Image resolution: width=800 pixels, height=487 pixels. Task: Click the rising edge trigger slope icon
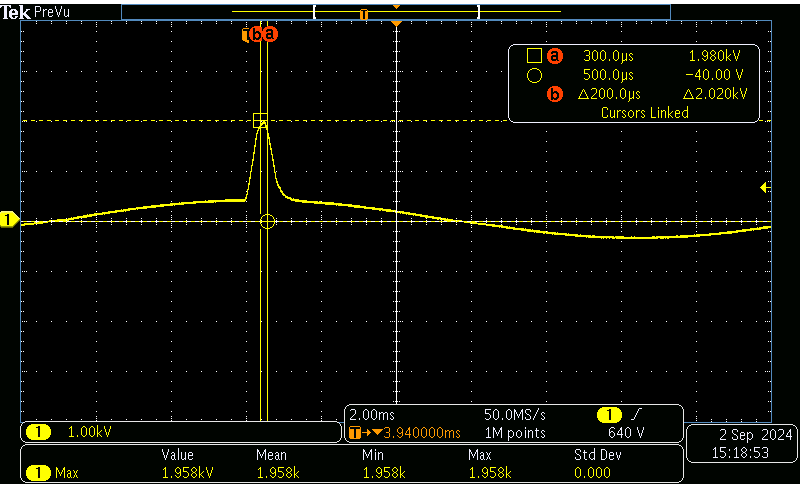(636, 414)
